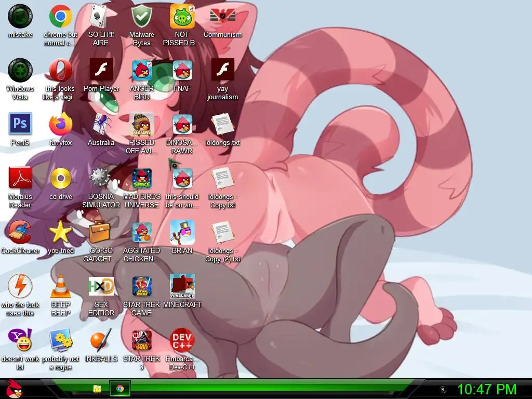Select the INKBALLS desktop shortcut
This screenshot has width=532, height=399.
tap(101, 340)
